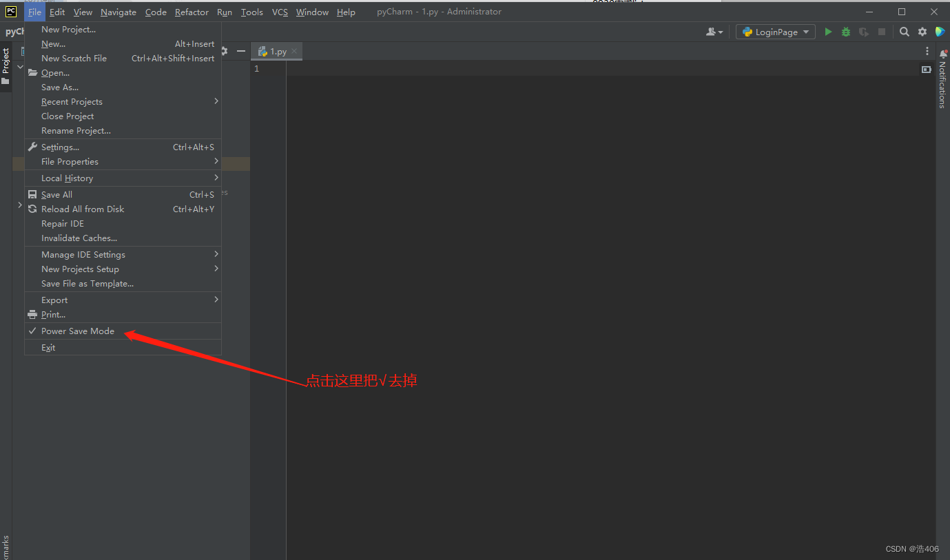
Task: Start debugging with the green bug icon
Action: [846, 32]
